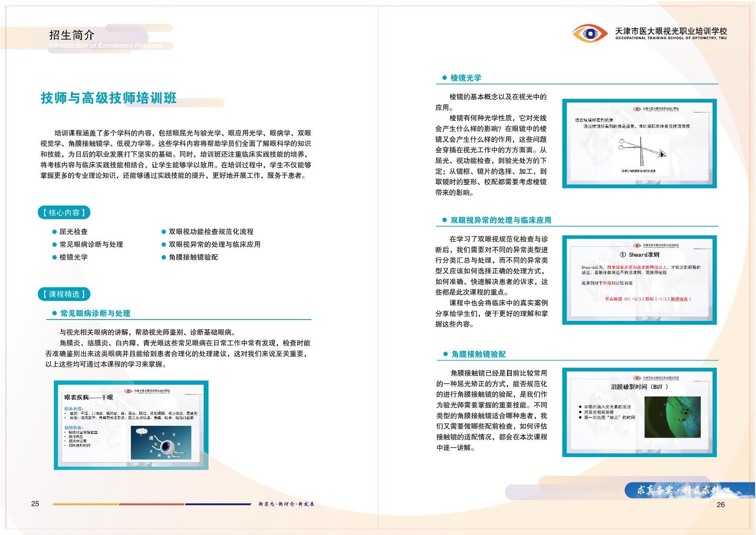Click the '棱镜光学' section heading on right page
The height and width of the screenshot is (535, 756).
(x=466, y=78)
